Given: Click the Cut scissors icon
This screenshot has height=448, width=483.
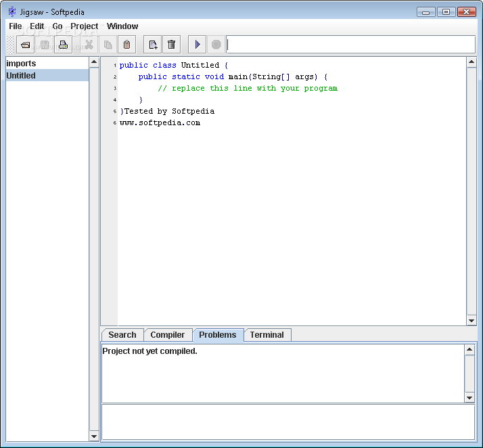Looking at the screenshot, I should [89, 45].
